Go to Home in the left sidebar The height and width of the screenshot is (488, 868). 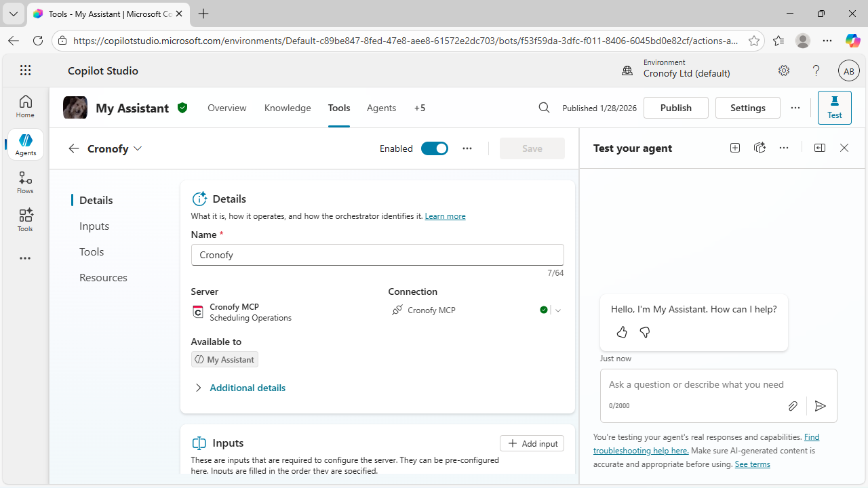[25, 106]
